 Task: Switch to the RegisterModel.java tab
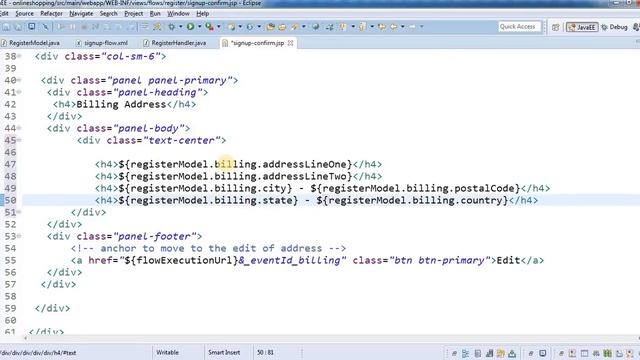(x=31, y=43)
